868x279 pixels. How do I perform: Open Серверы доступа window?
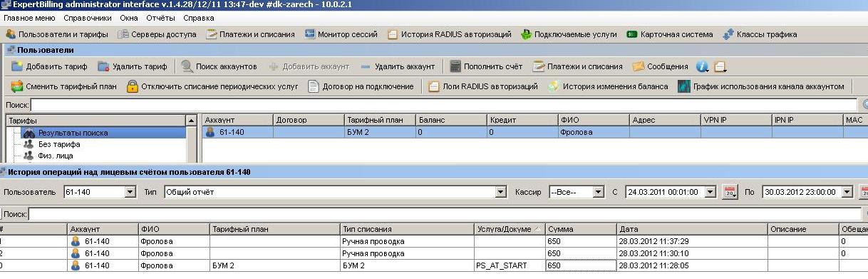tap(157, 34)
